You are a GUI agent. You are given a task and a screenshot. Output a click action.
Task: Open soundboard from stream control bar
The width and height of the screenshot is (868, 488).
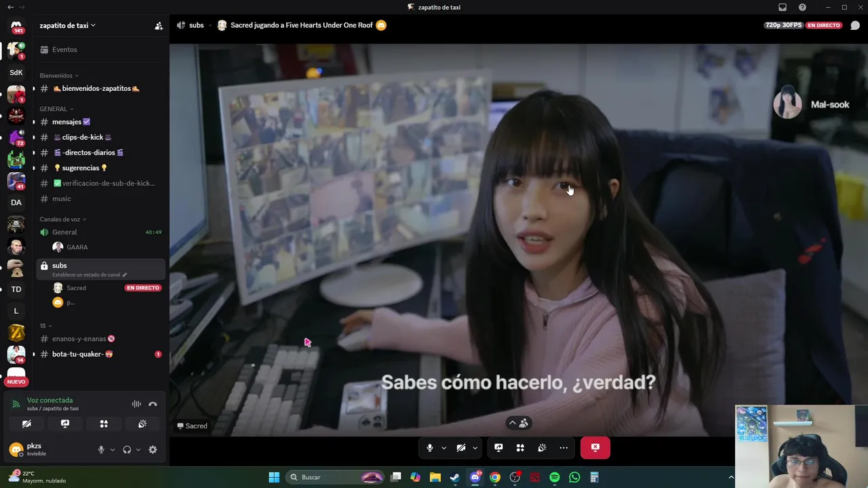pos(542,448)
